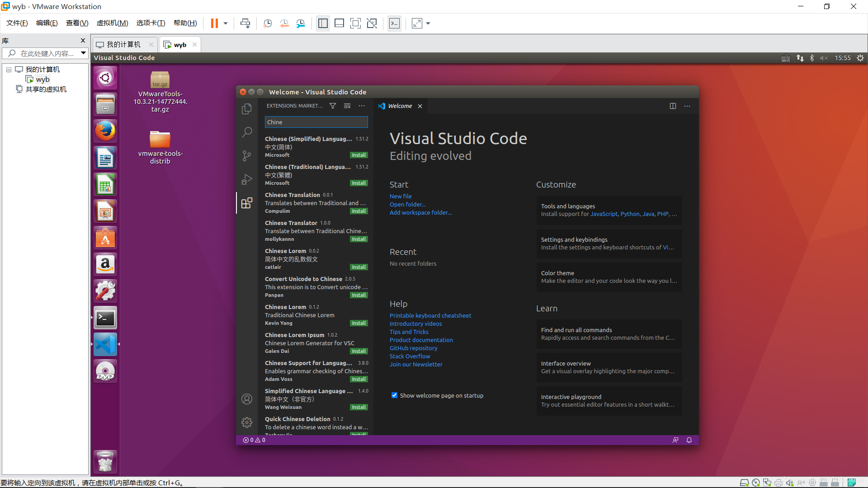This screenshot has width=868, height=488.
Task: Open the 查看(V) menu
Action: (77, 23)
